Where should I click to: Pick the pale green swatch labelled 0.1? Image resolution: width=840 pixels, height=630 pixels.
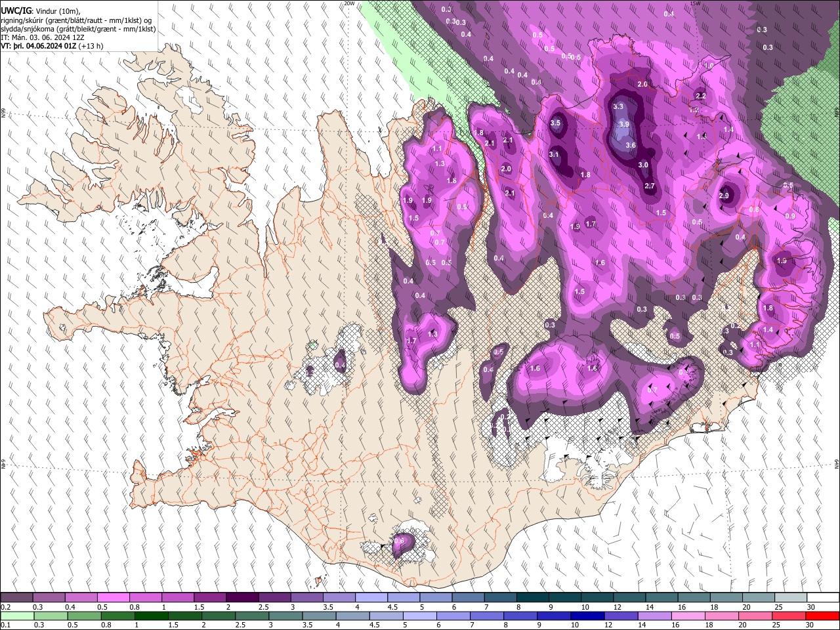[x=17, y=616]
